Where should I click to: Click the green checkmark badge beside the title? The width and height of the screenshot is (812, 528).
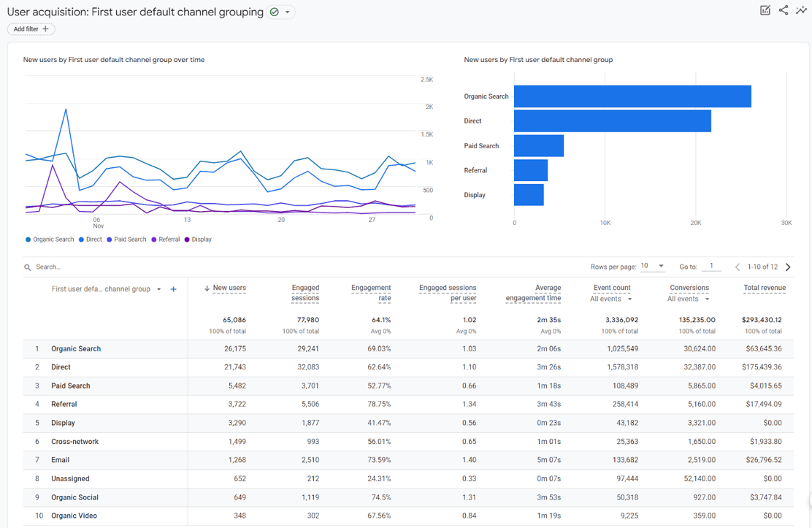point(272,12)
